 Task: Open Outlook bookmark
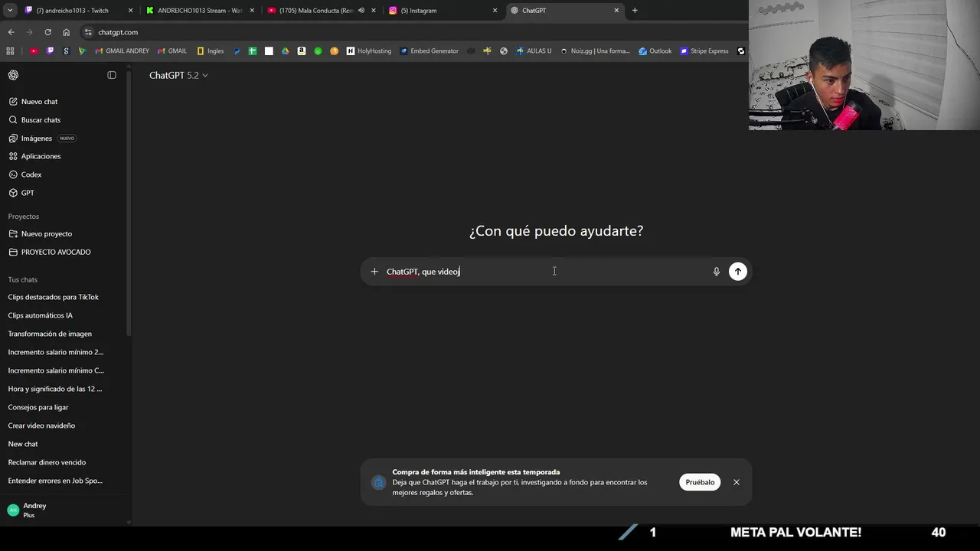coord(655,51)
